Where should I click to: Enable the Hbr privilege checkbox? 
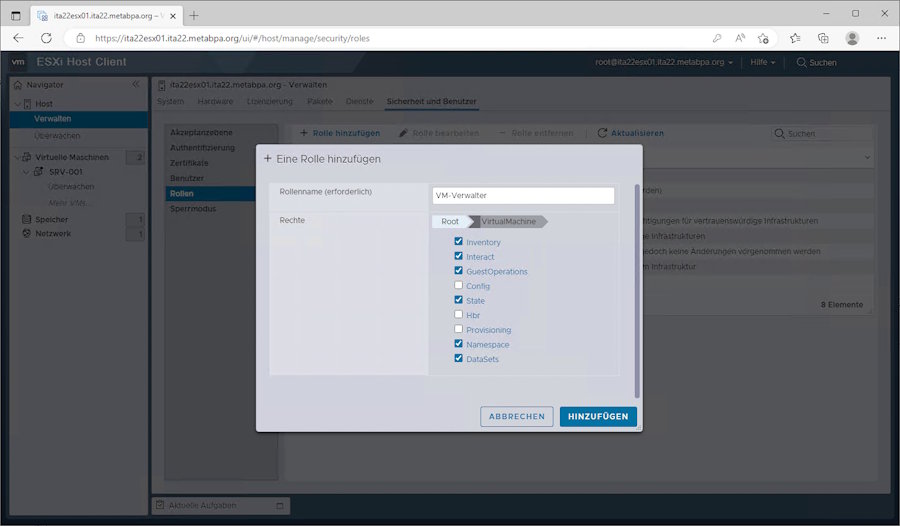[458, 314]
